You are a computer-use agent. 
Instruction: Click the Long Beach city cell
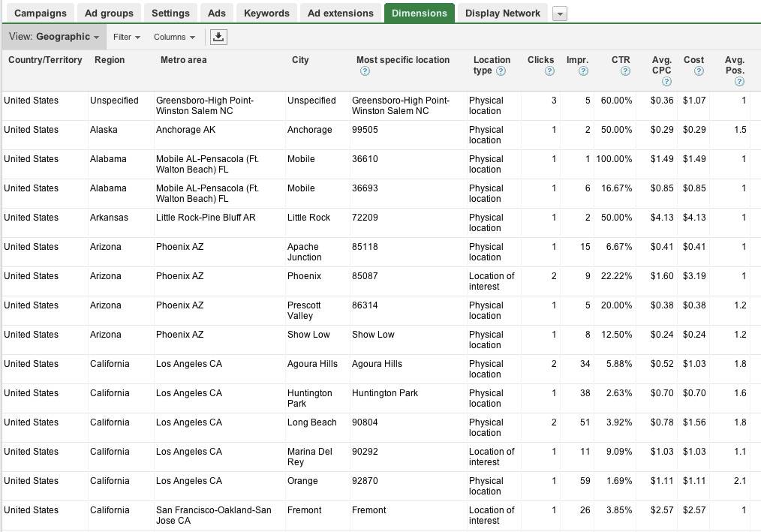(x=311, y=422)
